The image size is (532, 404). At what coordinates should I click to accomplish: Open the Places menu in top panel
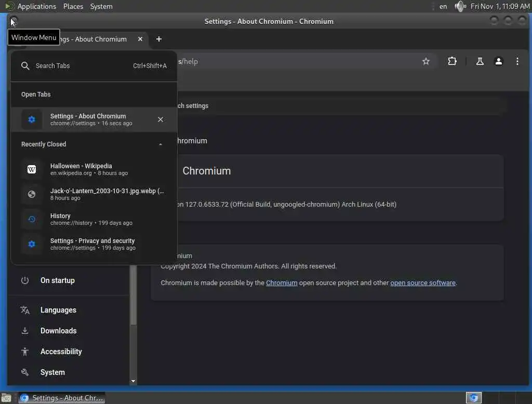coord(73,6)
